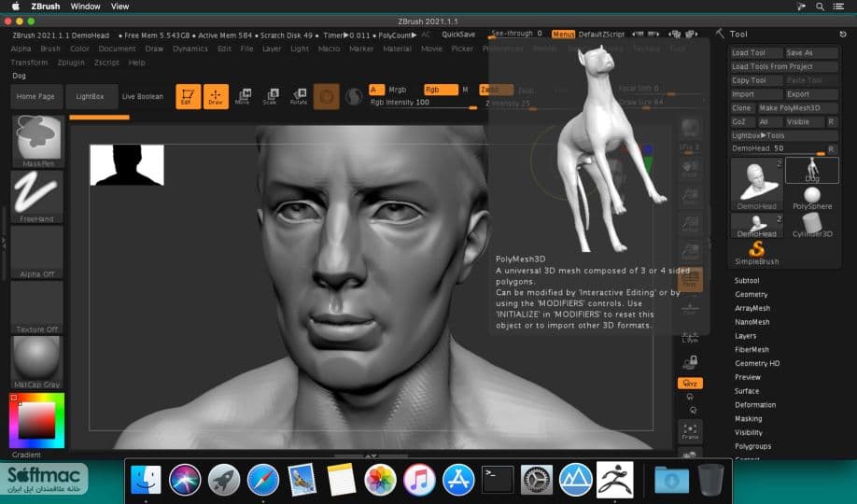Open the Brush menu
Screen dimensions: 857x504
pos(50,49)
